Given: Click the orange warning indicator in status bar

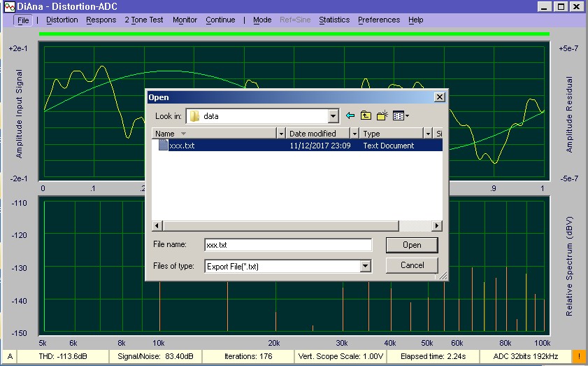Looking at the screenshot, I should coord(578,356).
